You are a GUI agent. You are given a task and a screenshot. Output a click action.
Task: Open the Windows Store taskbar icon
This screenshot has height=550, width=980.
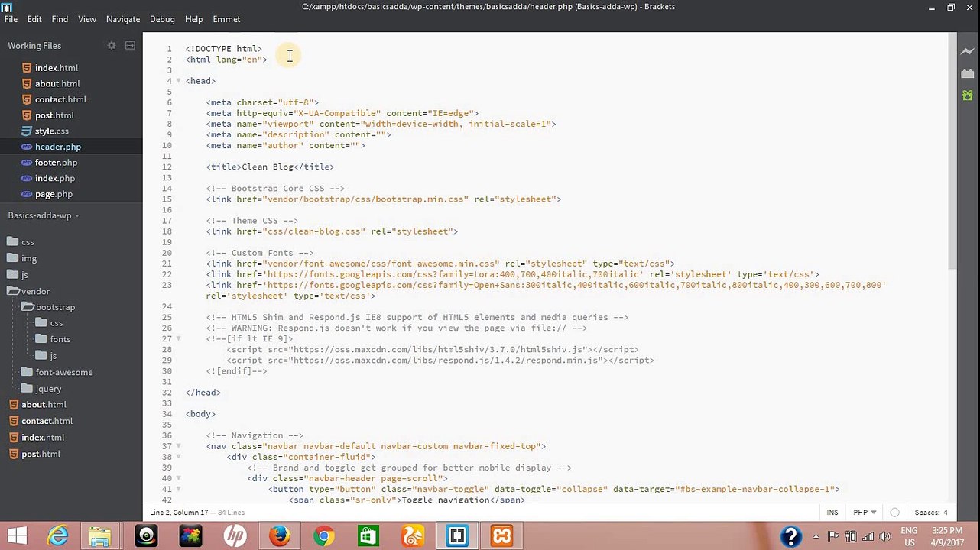click(368, 536)
